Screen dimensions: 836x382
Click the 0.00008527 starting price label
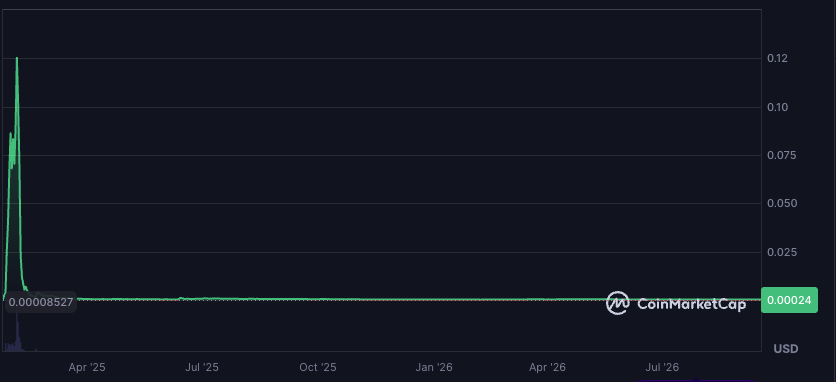pos(41,303)
